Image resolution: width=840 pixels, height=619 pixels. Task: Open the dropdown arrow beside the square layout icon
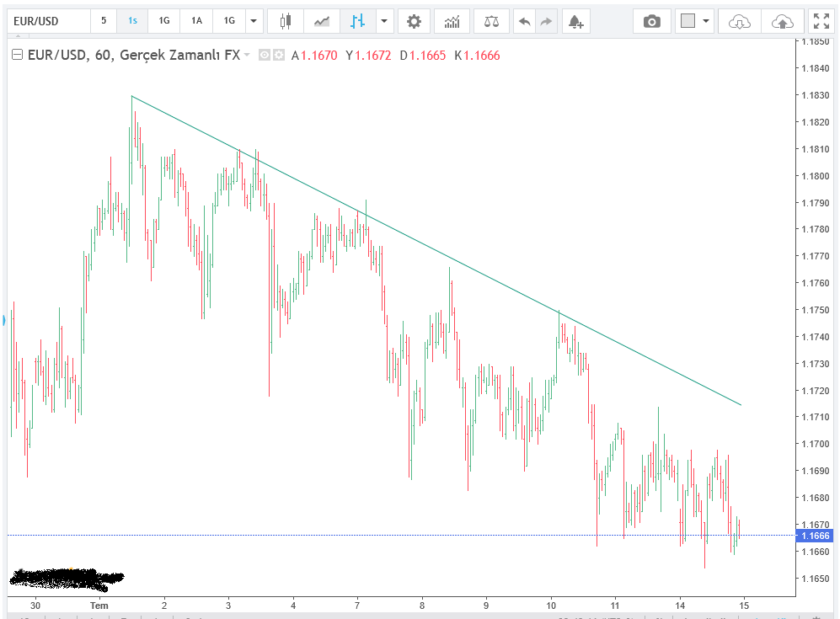tap(705, 21)
